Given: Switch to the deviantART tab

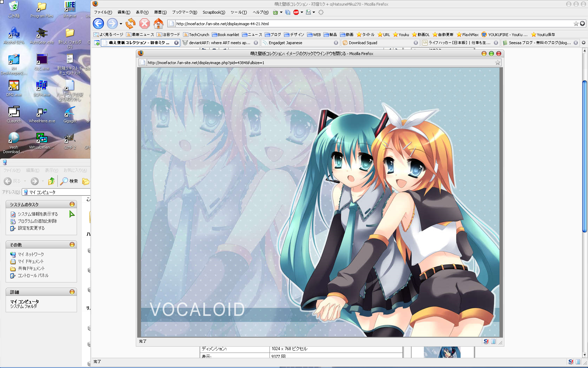Looking at the screenshot, I should [219, 43].
